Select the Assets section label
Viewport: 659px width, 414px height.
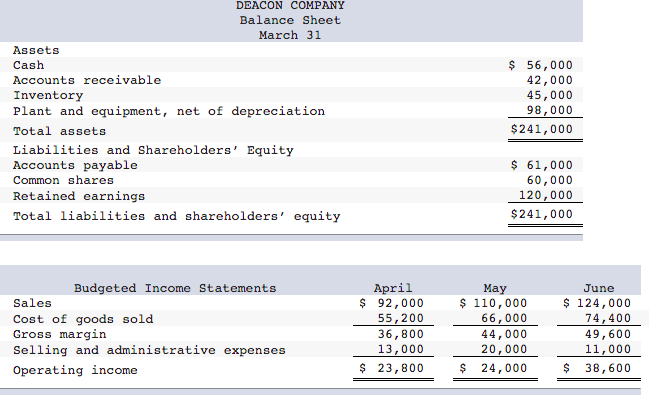click(x=36, y=50)
